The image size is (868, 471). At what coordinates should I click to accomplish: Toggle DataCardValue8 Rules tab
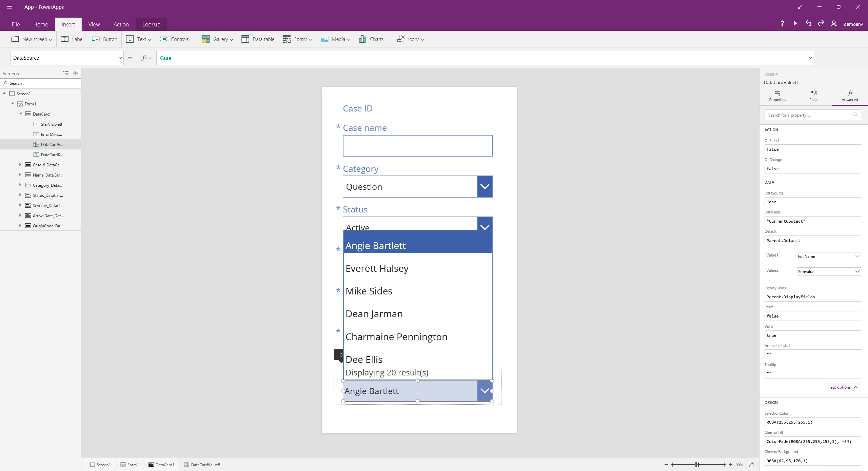(813, 96)
